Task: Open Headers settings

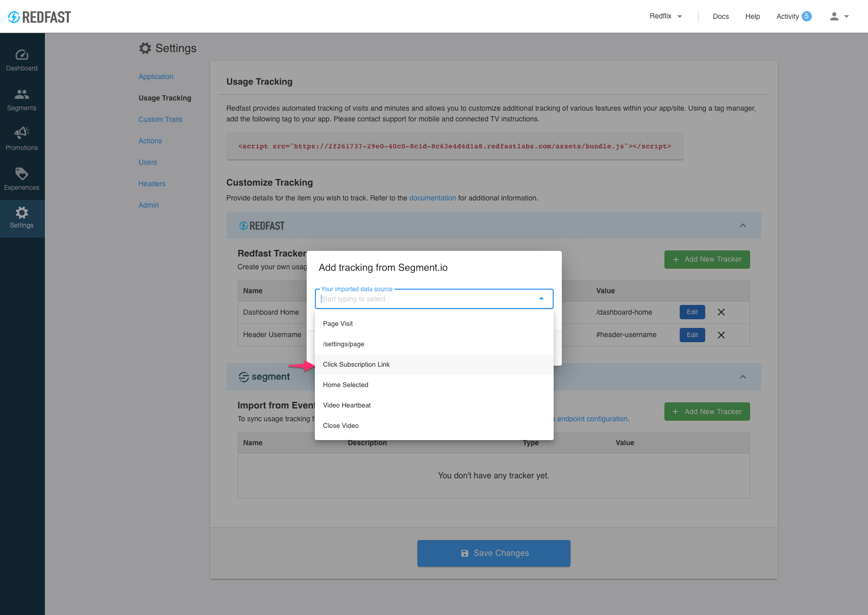Action: 152,184
